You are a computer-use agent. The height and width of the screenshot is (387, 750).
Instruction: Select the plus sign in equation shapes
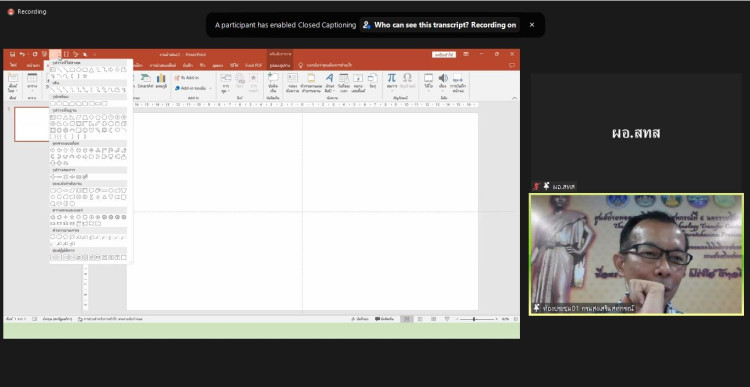tap(53, 177)
